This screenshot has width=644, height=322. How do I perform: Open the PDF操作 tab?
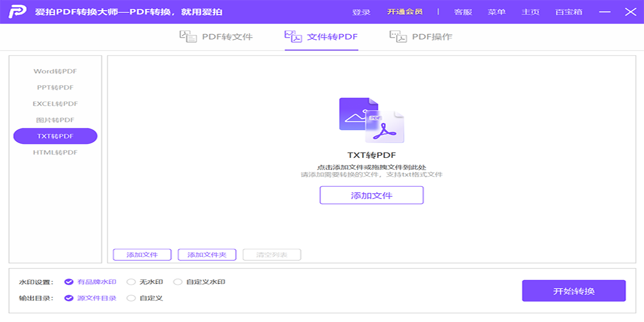tap(421, 37)
